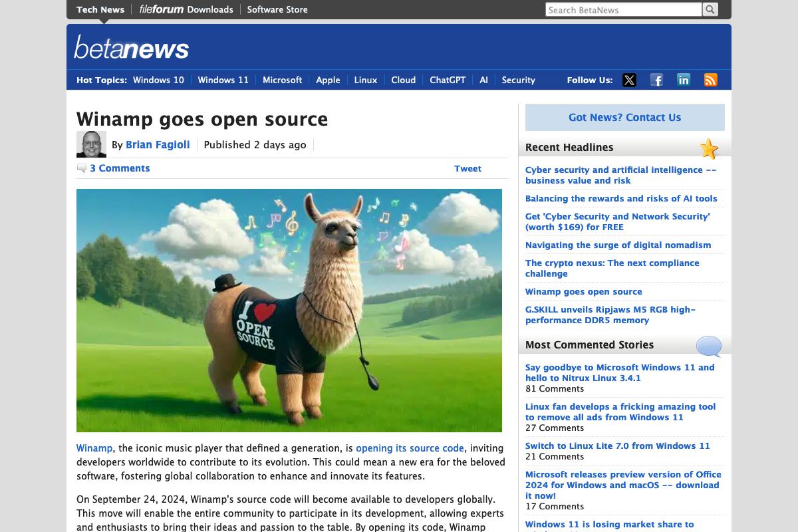Open the Windows 10 hot topic
The image size is (798, 532).
coord(158,80)
